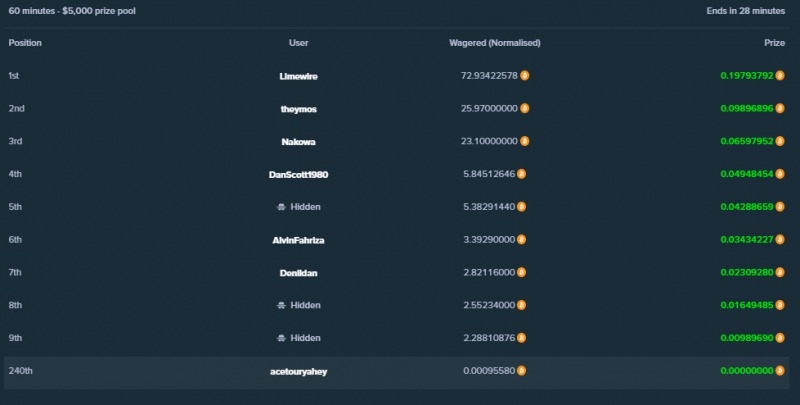This screenshot has width=800, height=405.
Task: Click prize value 0.09896896
Action: (747, 108)
